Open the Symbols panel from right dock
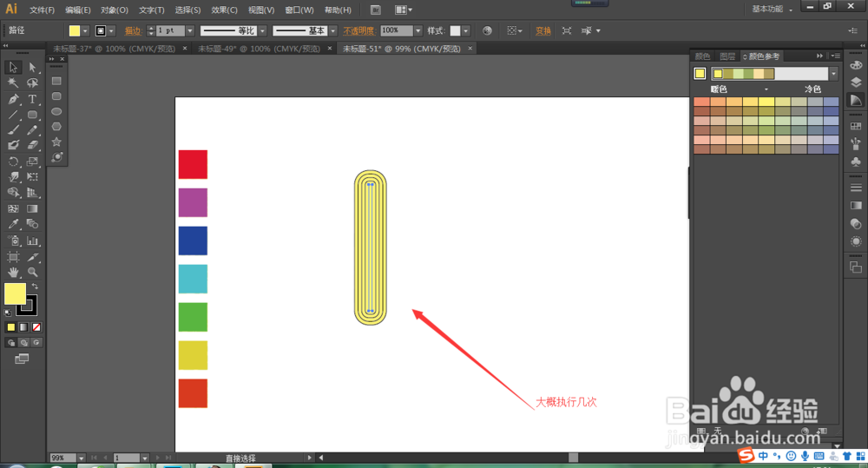 click(856, 161)
